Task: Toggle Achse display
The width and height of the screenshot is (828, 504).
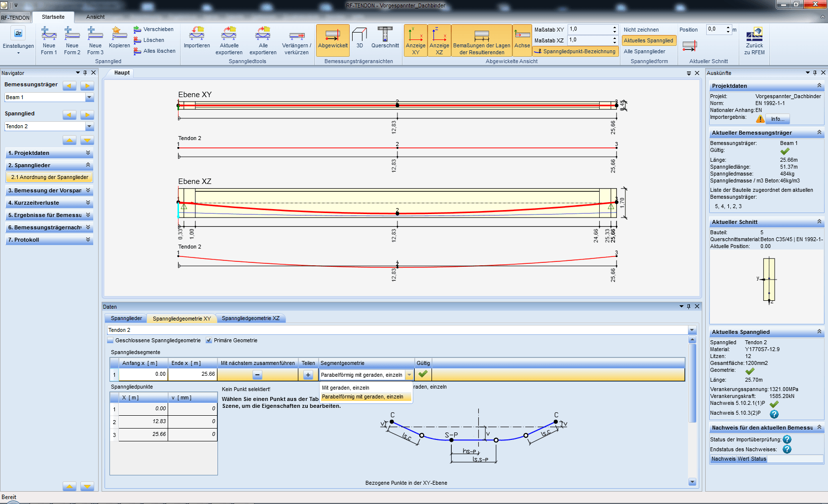Action: [522, 40]
